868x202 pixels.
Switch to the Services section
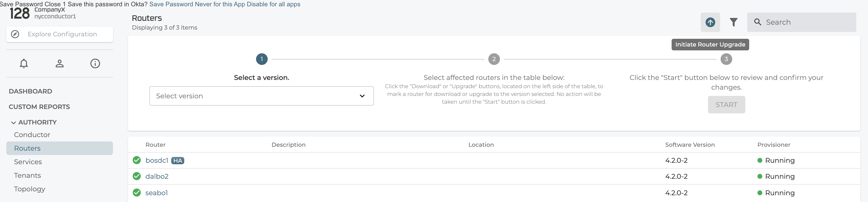[28, 162]
